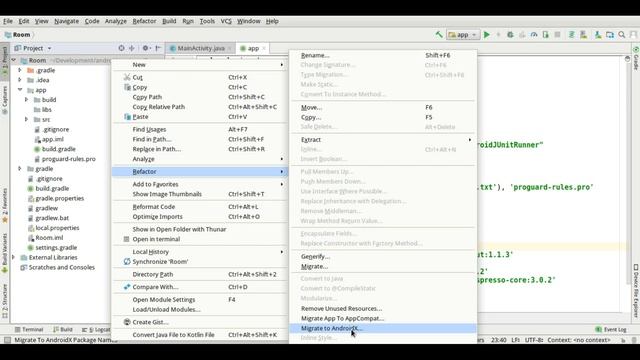Click the UTF-8 encoding in status bar
This screenshot has width=640, height=360.
tap(533, 340)
